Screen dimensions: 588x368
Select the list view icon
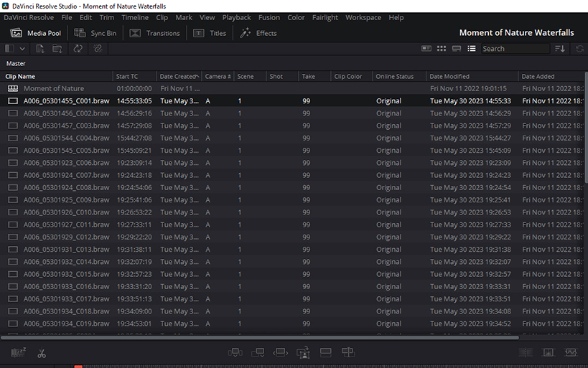tap(472, 49)
